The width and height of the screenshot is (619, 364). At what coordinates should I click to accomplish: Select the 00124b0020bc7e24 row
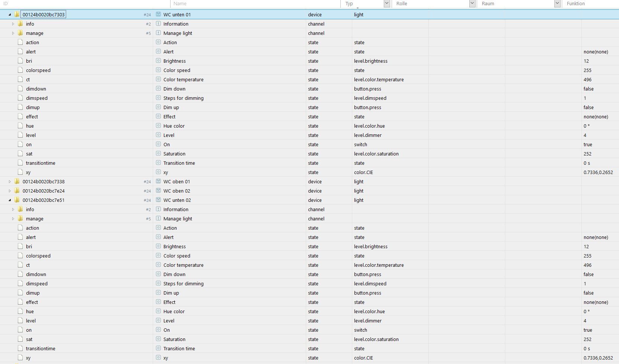pyautogui.click(x=309, y=191)
